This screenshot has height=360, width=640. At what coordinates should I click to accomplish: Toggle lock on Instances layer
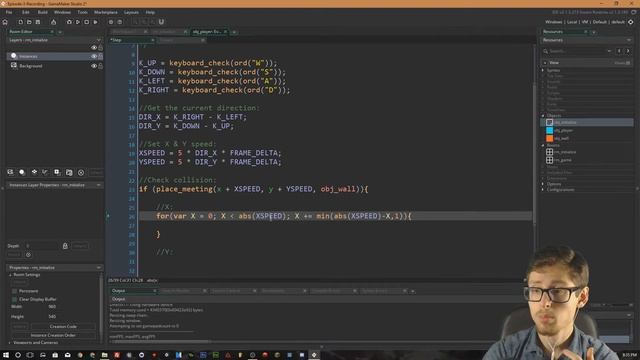100,56
